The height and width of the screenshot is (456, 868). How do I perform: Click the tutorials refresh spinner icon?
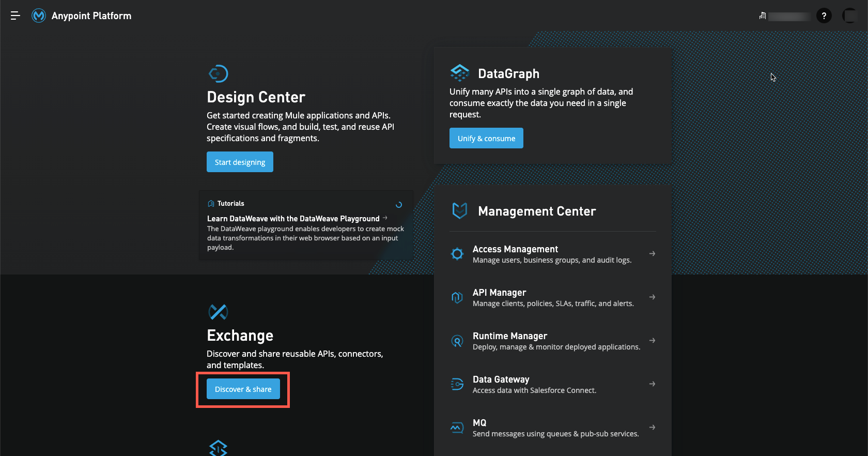399,205
